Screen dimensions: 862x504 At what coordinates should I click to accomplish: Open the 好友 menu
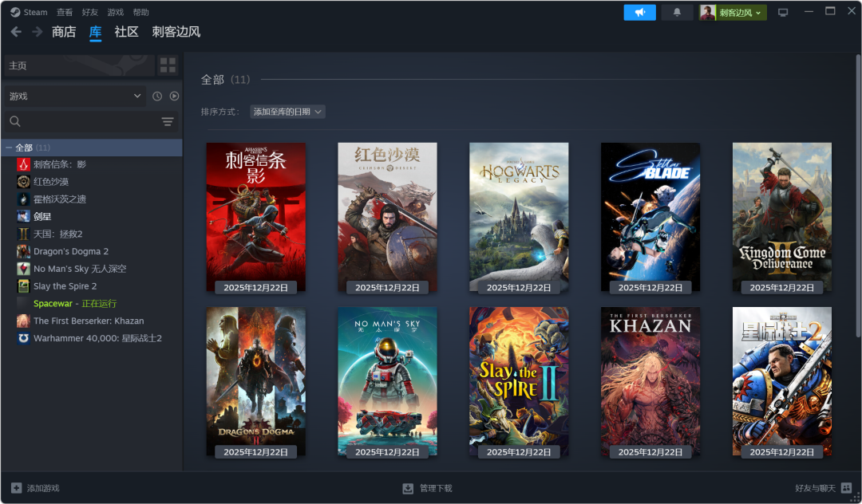pyautogui.click(x=89, y=12)
